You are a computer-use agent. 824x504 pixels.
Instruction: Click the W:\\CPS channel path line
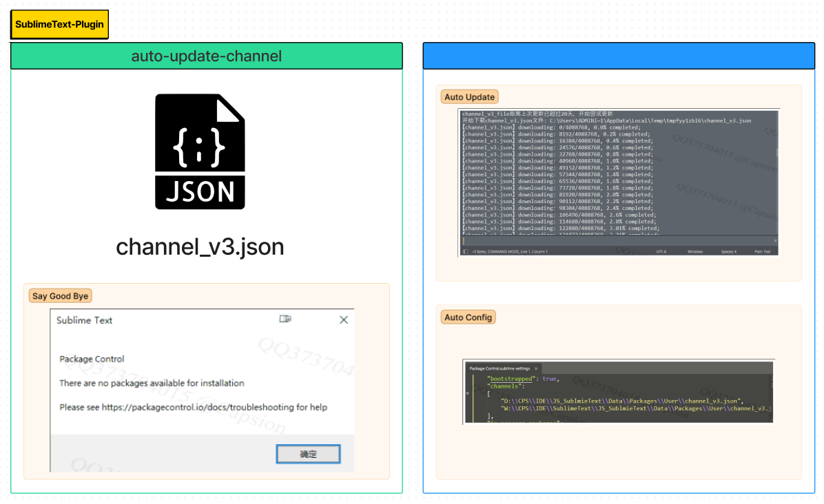(636, 408)
